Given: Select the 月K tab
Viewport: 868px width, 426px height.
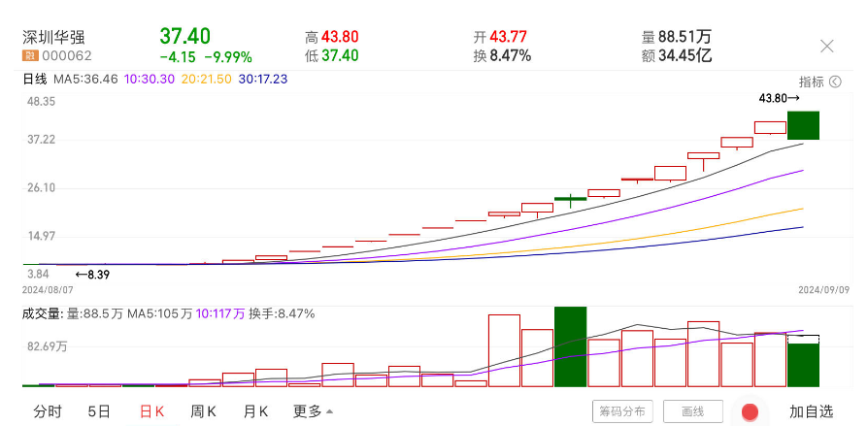Looking at the screenshot, I should point(255,411).
